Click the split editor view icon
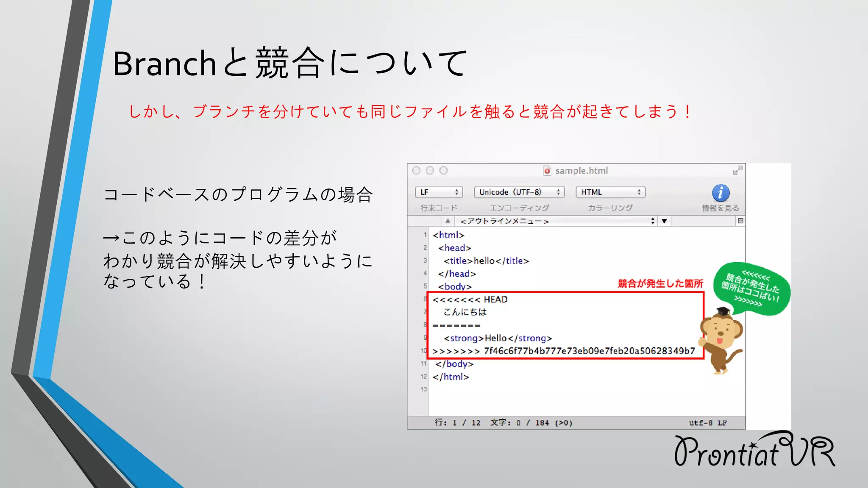 click(740, 221)
